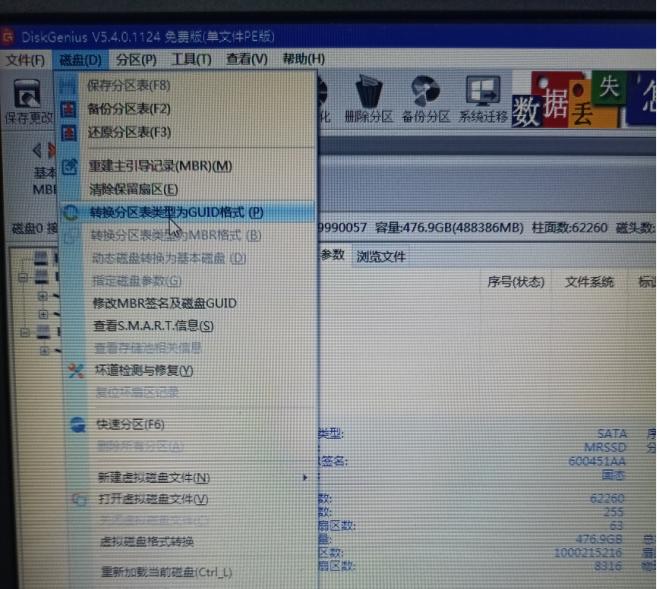Choose the greyed entry below 打开虚拟磁盘文件(V)
This screenshot has height=589, width=657.
[153, 521]
